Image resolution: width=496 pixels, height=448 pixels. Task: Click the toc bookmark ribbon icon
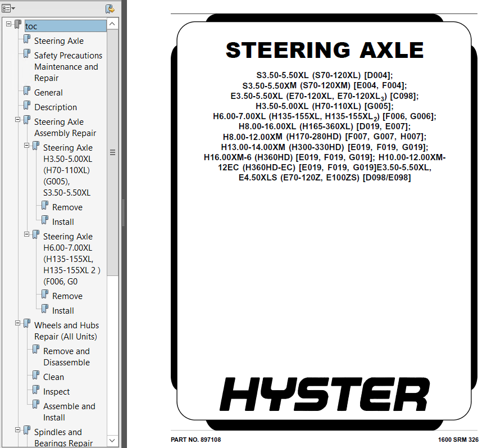pos(18,24)
